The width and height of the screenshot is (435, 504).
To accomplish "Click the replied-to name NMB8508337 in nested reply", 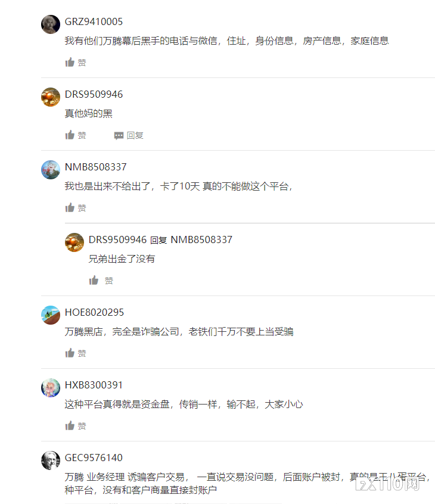I will click(201, 239).
